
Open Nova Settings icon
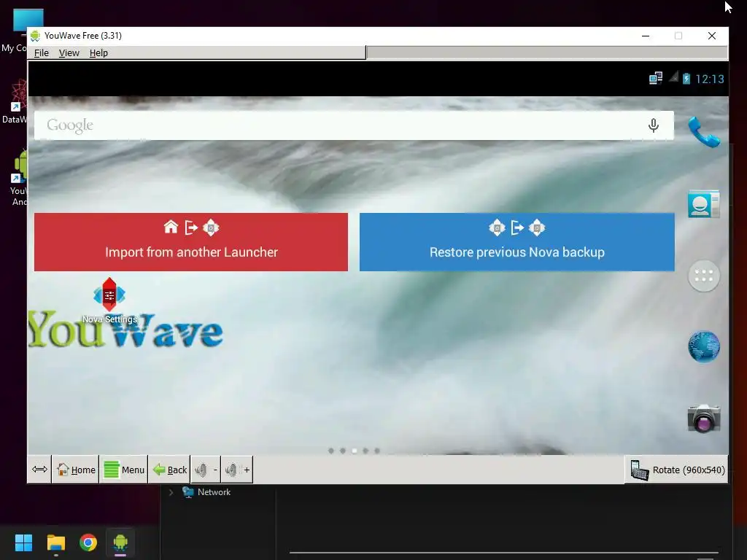109,300
